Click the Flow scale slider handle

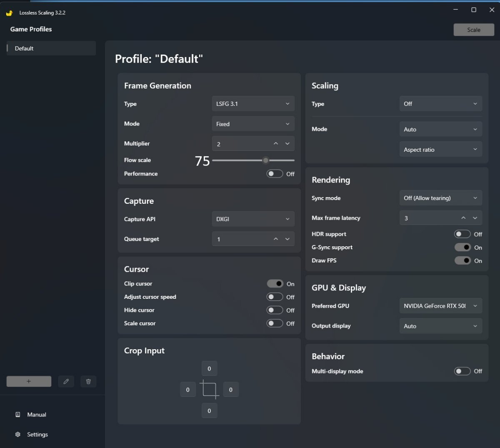click(266, 160)
